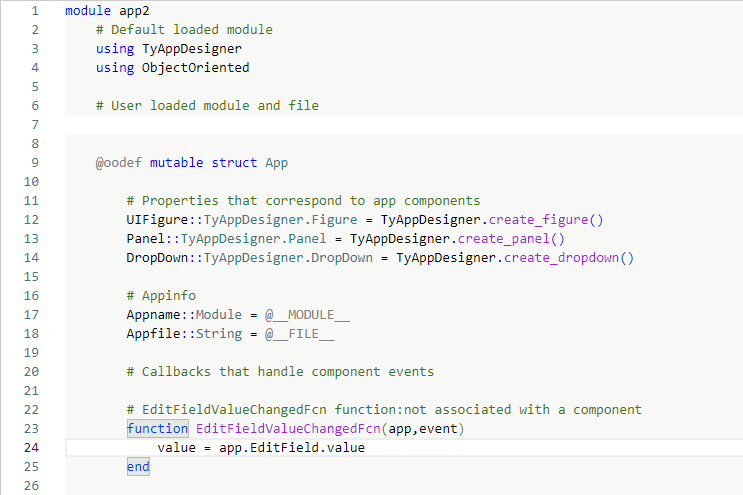Click the '# Appinfo' comment
Viewport: 743px width, 495px height.
tap(161, 296)
